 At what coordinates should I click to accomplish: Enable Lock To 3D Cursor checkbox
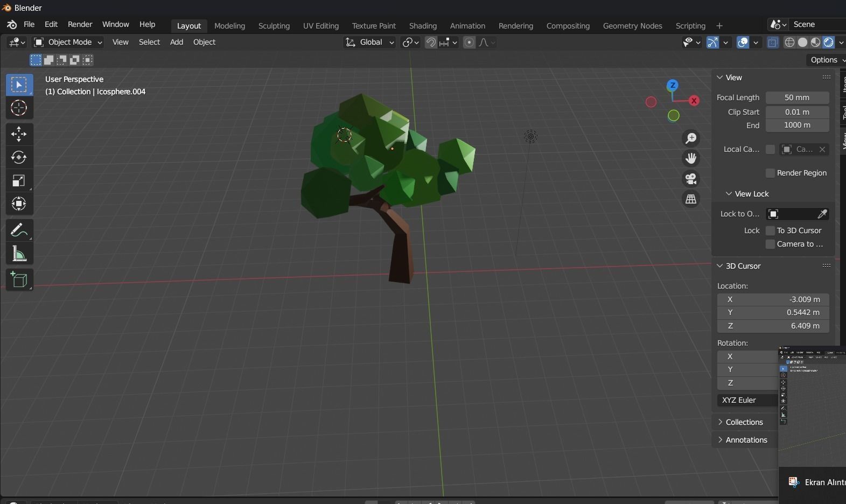(x=770, y=230)
